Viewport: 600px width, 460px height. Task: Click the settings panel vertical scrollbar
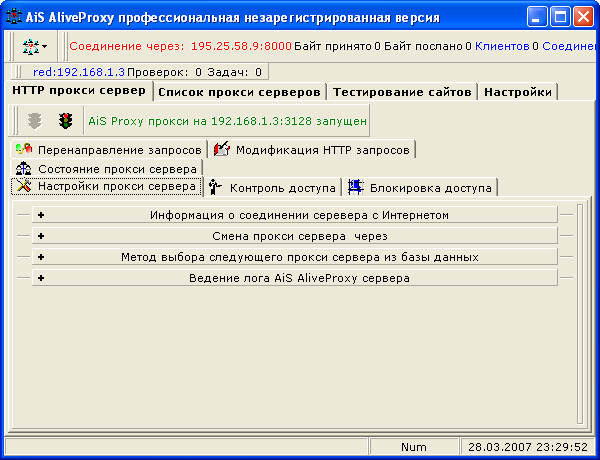coord(580,314)
